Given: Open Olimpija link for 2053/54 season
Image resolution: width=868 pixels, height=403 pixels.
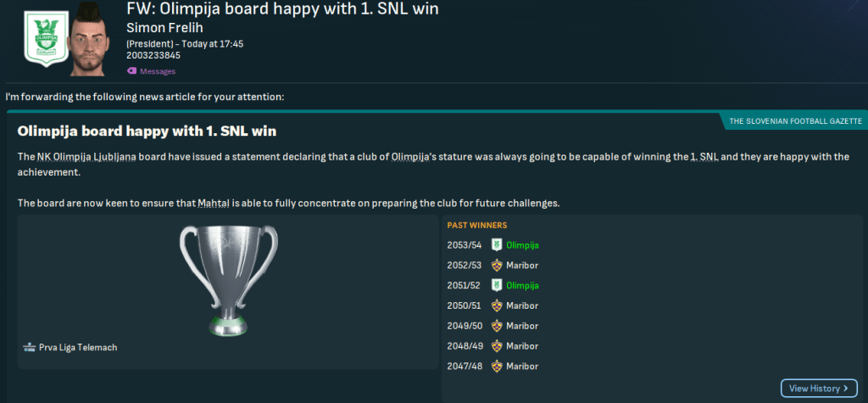Looking at the screenshot, I should click(x=521, y=245).
